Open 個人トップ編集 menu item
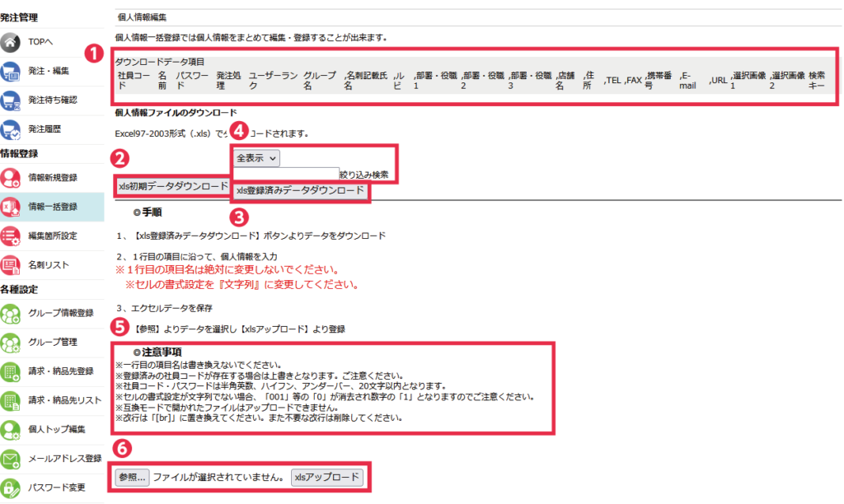This screenshot has height=504, width=844. (57, 428)
